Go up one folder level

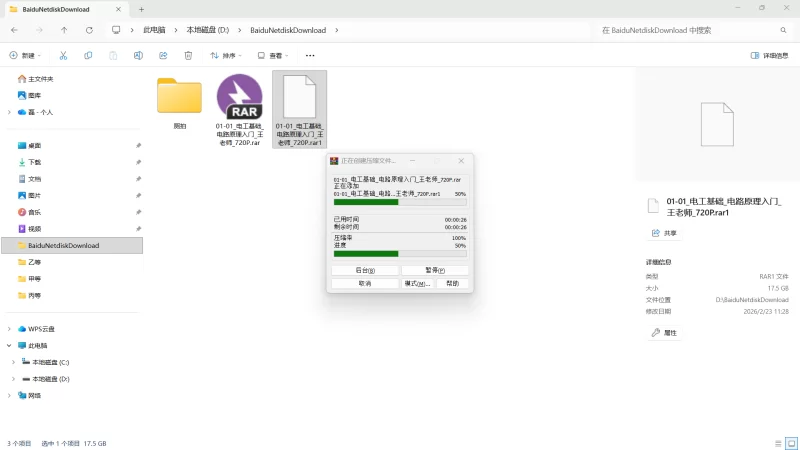(64, 30)
